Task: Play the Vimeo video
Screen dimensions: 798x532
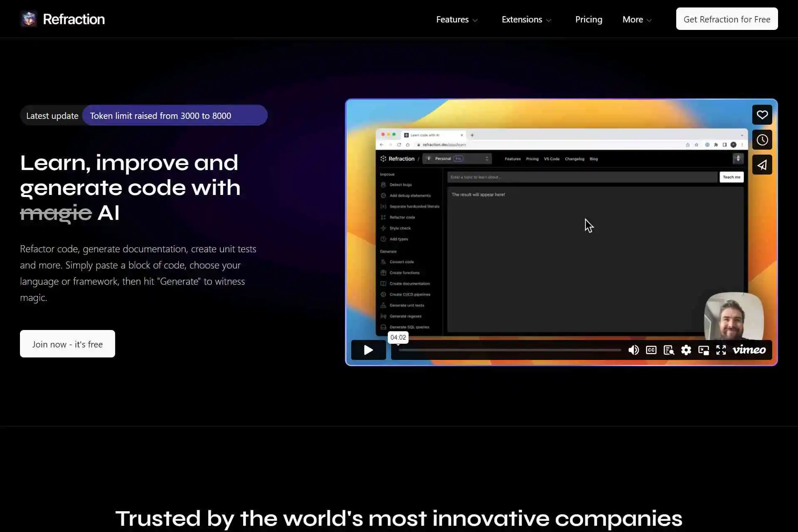Action: pyautogui.click(x=368, y=350)
